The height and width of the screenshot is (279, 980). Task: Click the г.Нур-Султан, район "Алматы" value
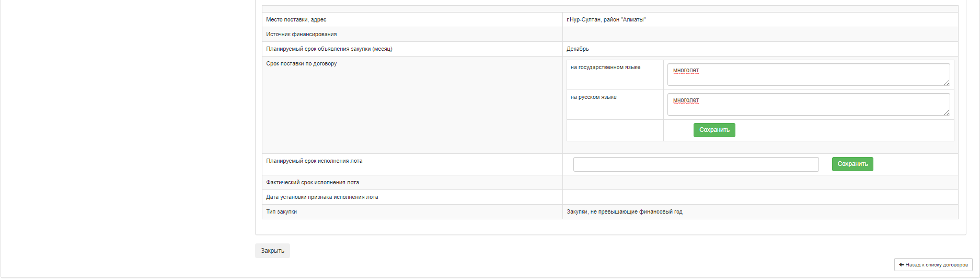pyautogui.click(x=606, y=20)
